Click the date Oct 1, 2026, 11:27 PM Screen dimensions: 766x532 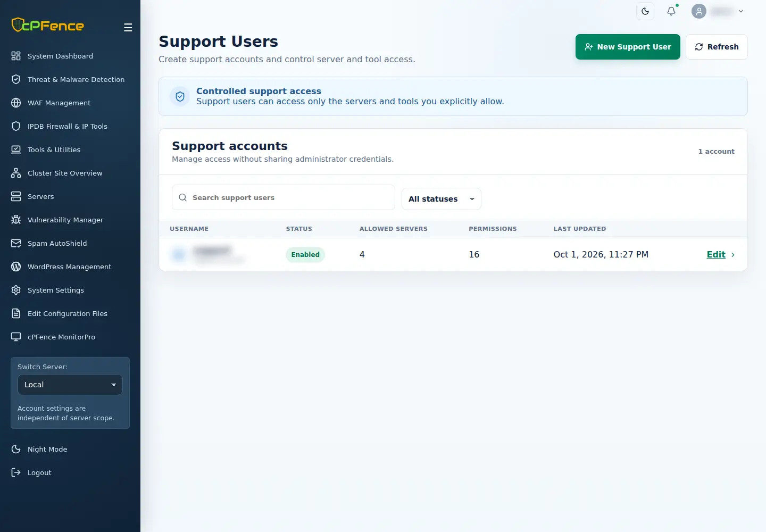point(601,254)
